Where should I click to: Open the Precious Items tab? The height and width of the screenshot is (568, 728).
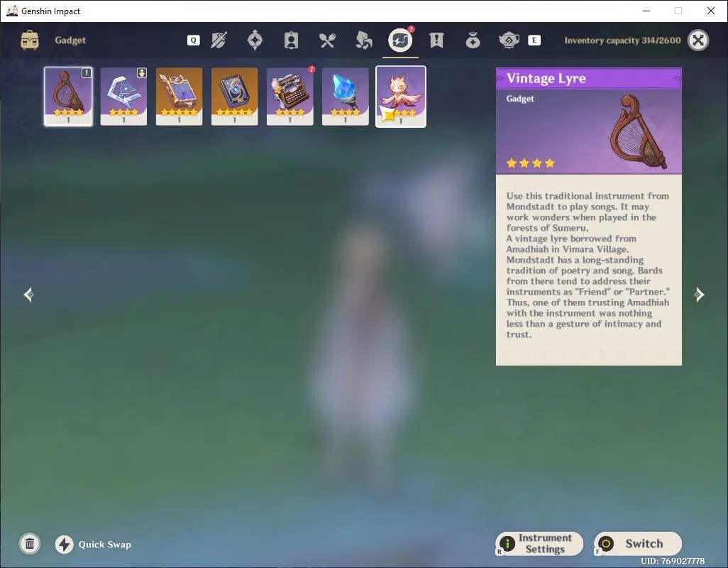tap(473, 40)
